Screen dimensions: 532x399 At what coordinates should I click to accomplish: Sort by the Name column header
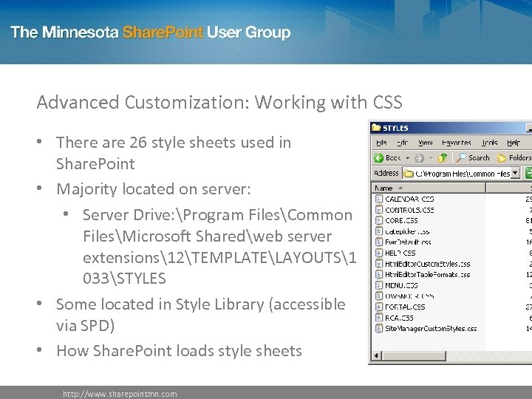(429, 188)
